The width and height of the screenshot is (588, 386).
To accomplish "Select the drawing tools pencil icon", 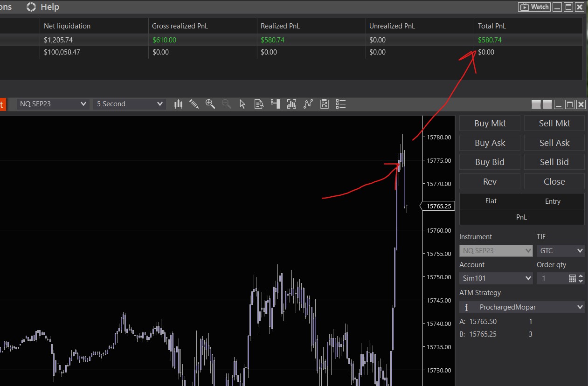I will [194, 104].
